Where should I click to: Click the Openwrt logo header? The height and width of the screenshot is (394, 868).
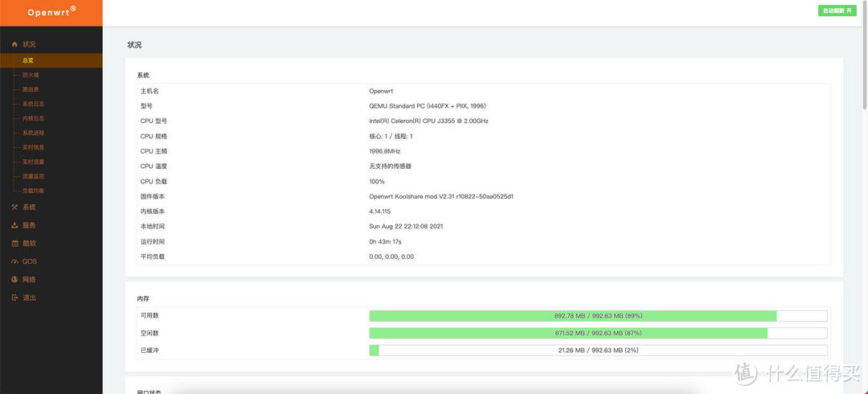coord(51,13)
